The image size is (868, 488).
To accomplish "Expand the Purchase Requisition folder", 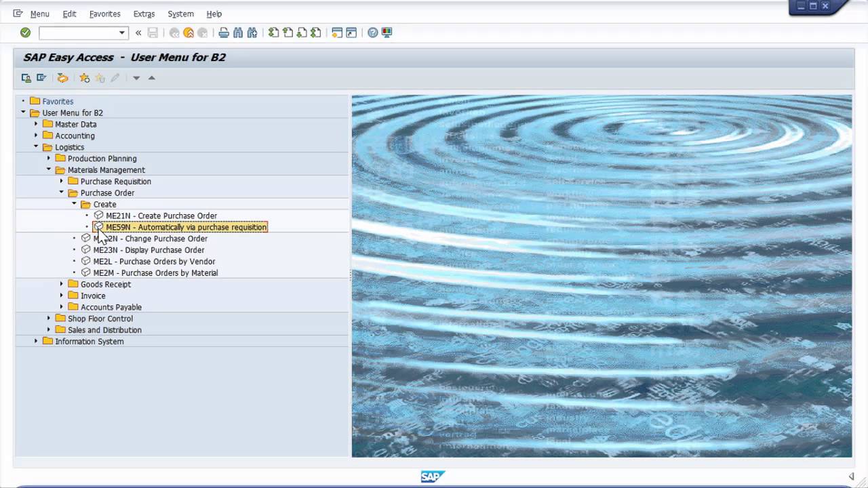I will [x=62, y=181].
